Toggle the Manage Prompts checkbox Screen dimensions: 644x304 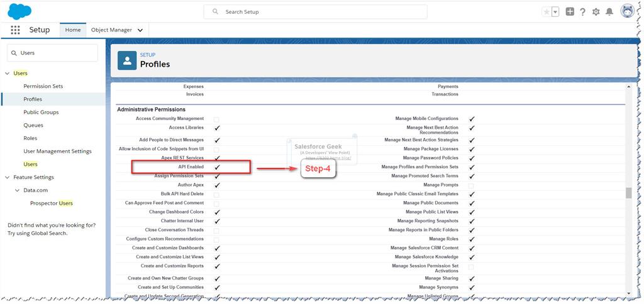click(x=471, y=186)
